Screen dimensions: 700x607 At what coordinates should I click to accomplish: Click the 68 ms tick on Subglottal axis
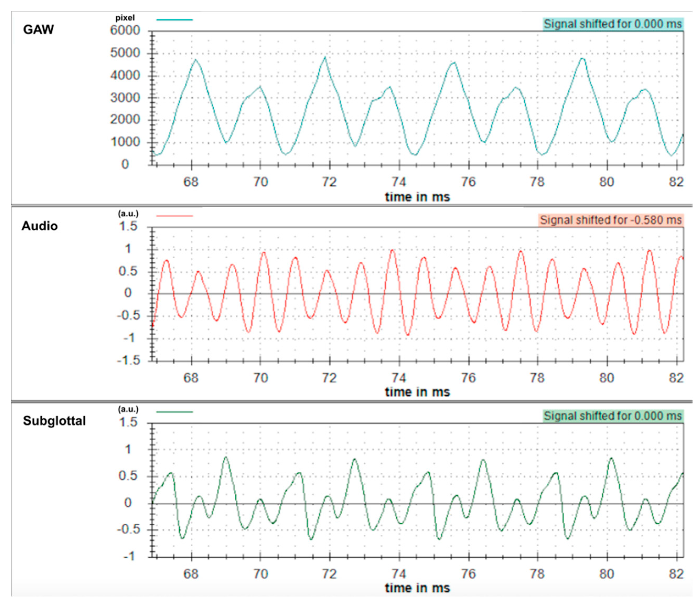tap(191, 573)
